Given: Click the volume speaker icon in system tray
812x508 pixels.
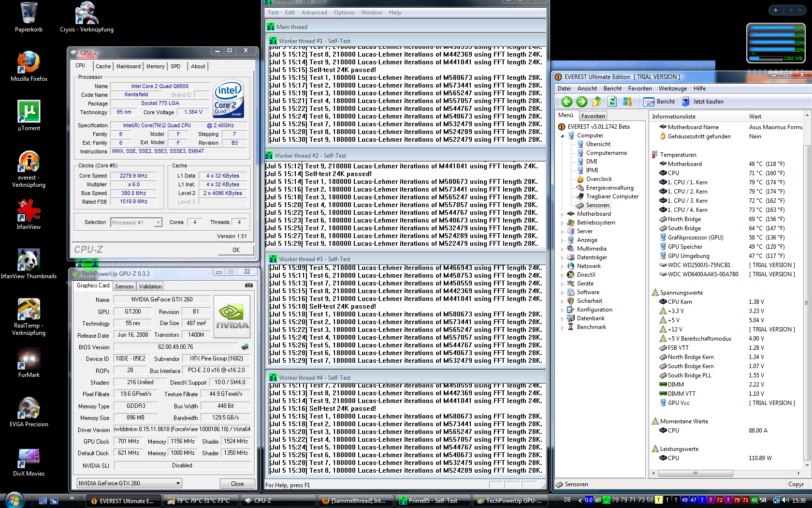Looking at the screenshot, I should click(785, 500).
